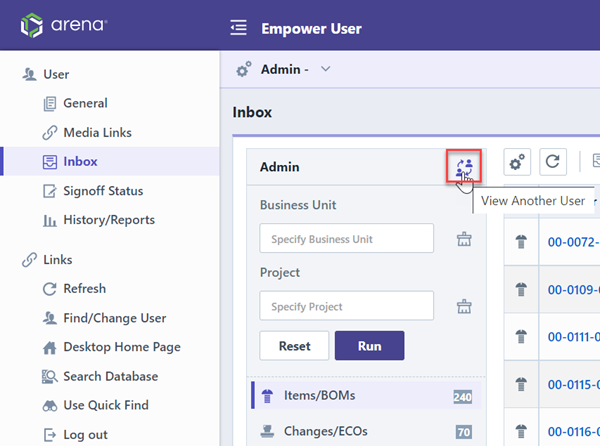600x447 pixels.
Task: Open Search Database
Action: (111, 377)
